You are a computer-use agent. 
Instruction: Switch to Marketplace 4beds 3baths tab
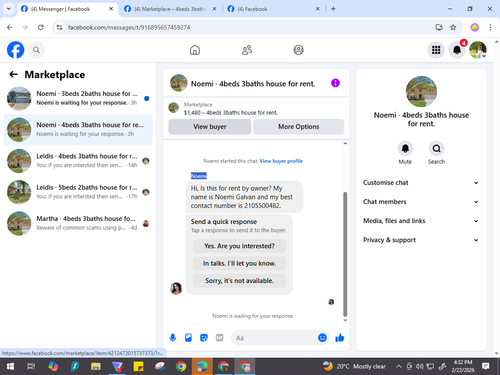tap(170, 9)
